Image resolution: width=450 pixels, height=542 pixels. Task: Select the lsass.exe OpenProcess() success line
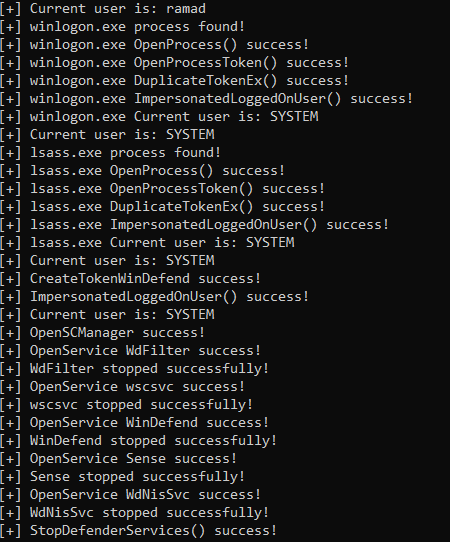(142, 170)
